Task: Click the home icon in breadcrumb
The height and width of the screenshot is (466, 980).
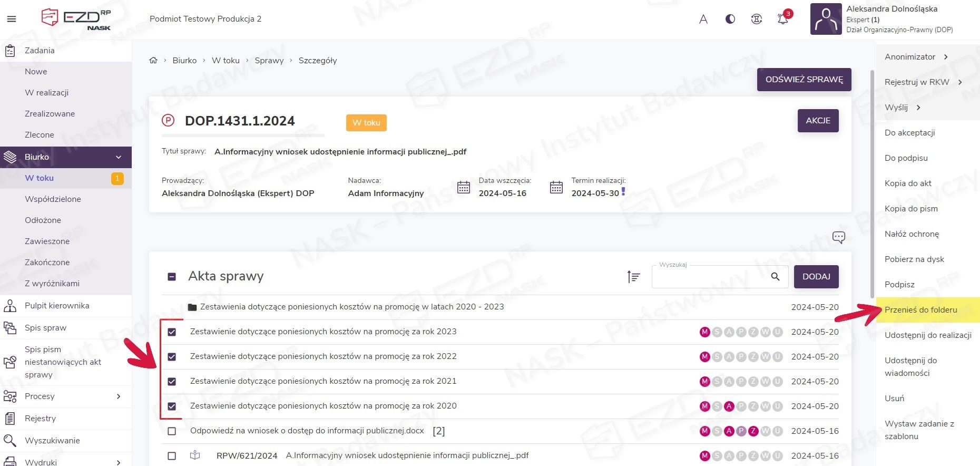Action: coord(153,60)
